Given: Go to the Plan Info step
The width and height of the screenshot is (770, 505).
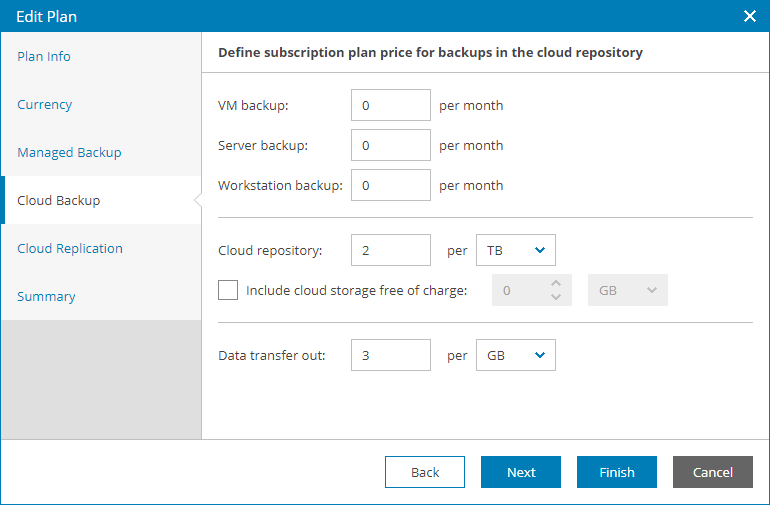Looking at the screenshot, I should pyautogui.click(x=44, y=56).
